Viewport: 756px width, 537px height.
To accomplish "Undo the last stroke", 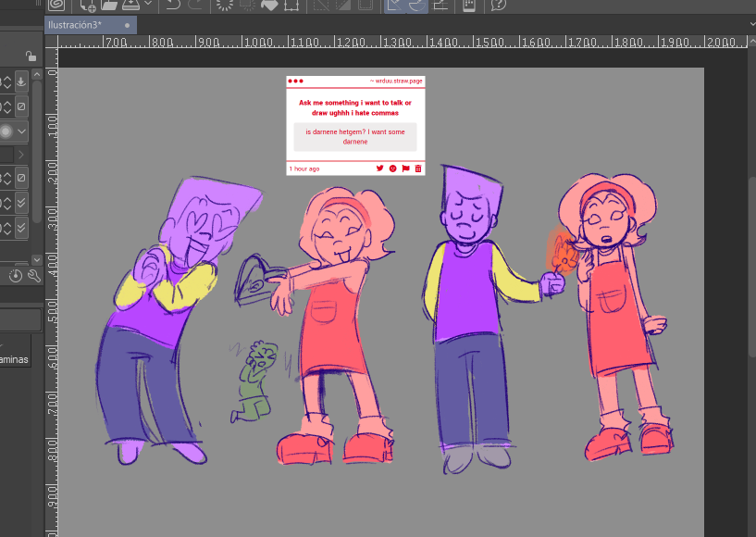I will pos(173,5).
